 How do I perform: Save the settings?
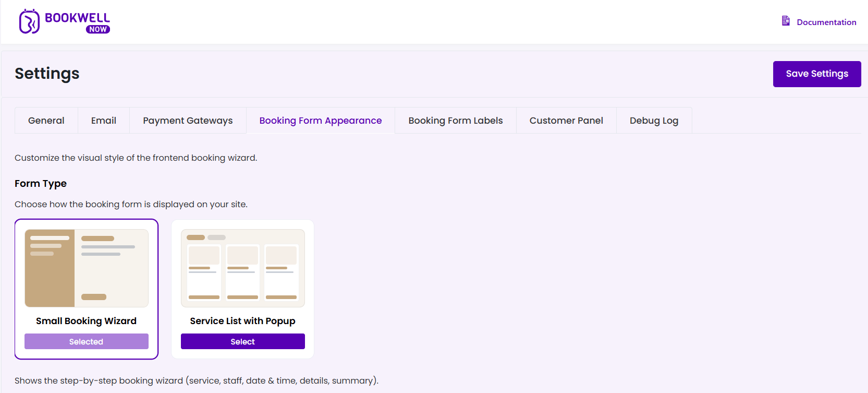coord(817,74)
